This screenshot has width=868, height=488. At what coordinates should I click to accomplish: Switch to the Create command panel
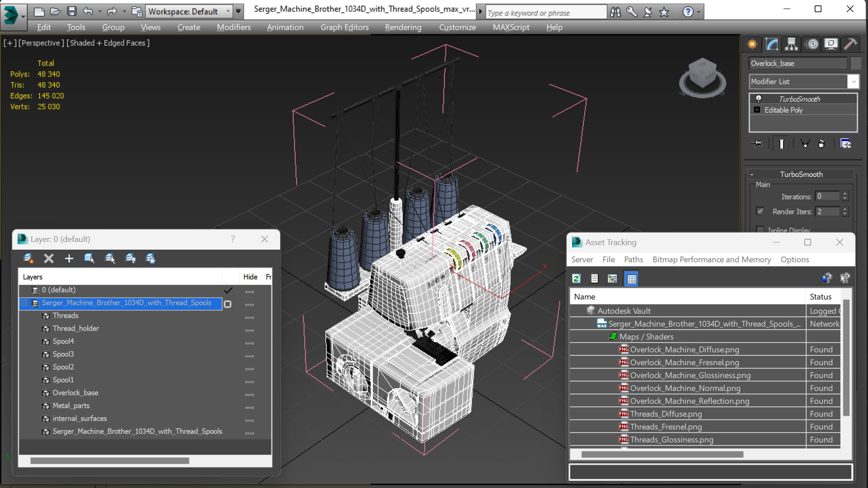752,44
